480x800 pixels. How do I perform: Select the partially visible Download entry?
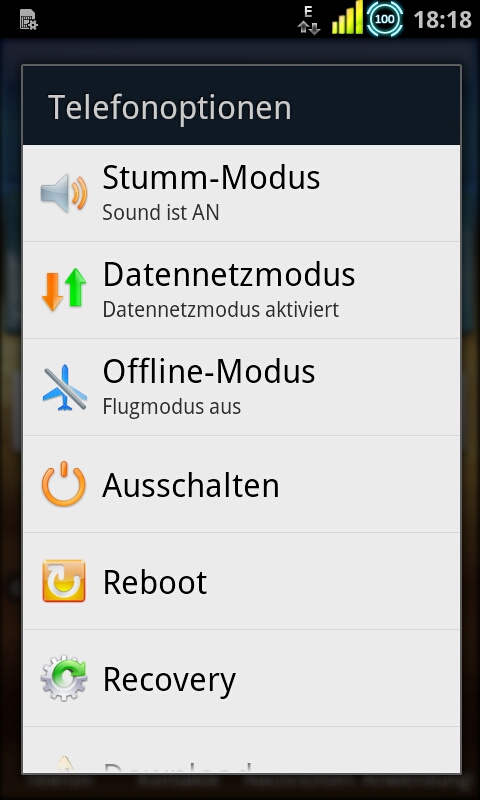(241, 750)
